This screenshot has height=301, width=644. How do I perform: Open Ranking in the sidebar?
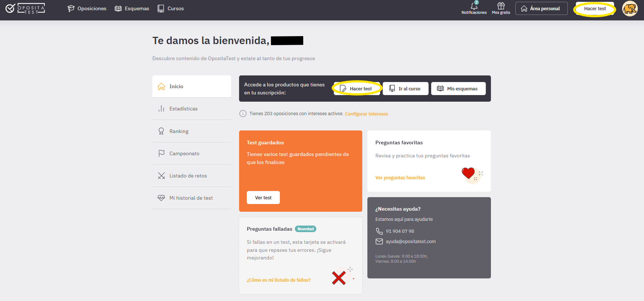192,131
